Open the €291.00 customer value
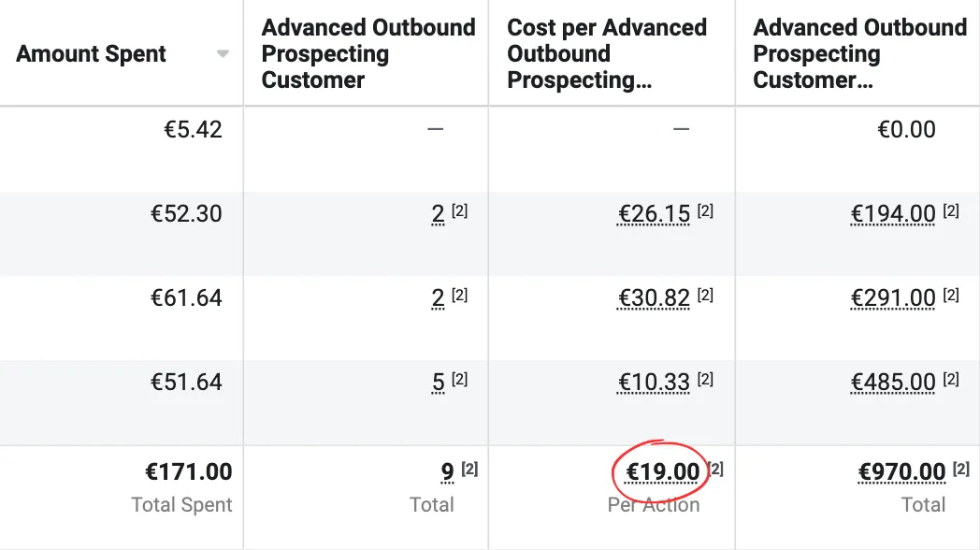980x550 pixels. pos(893,298)
